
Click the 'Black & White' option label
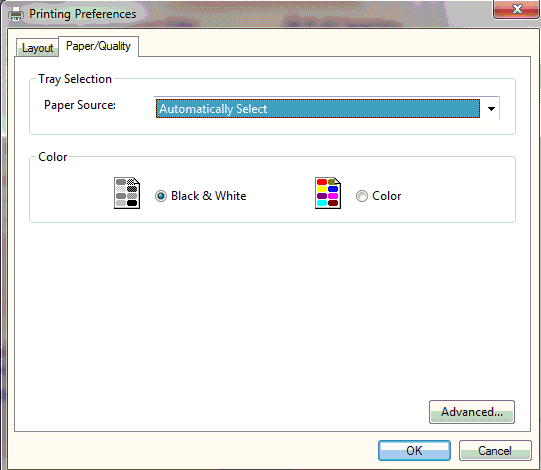(208, 196)
